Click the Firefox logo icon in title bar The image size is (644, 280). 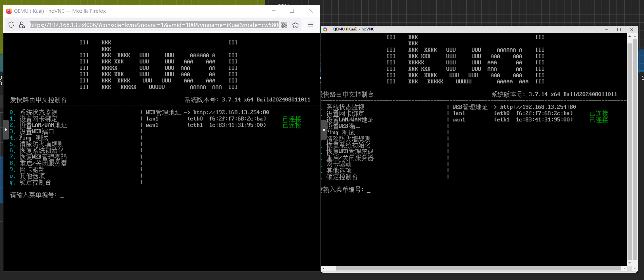pos(9,11)
